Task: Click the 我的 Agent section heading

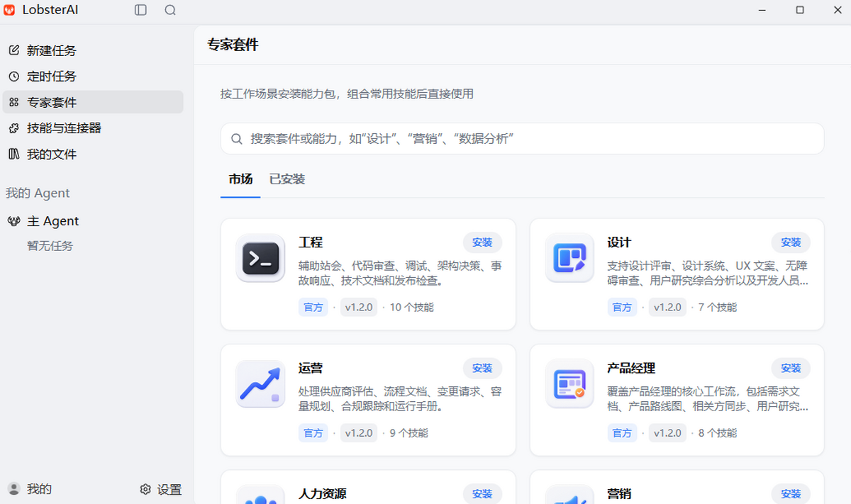Action: pyautogui.click(x=38, y=193)
